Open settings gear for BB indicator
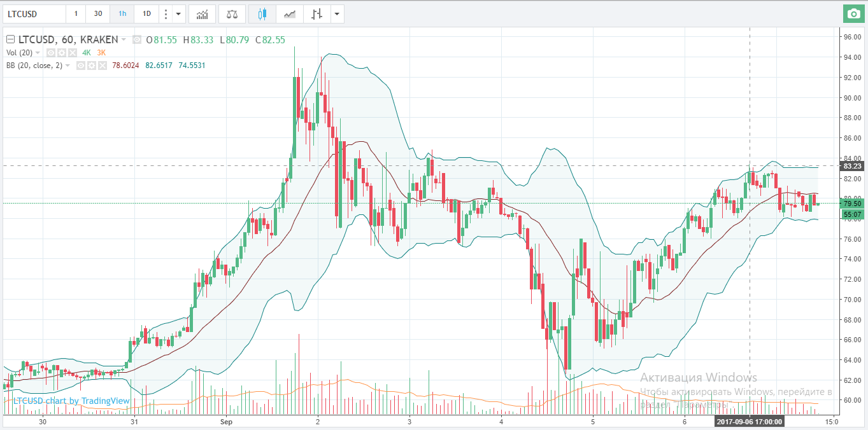 (91, 66)
